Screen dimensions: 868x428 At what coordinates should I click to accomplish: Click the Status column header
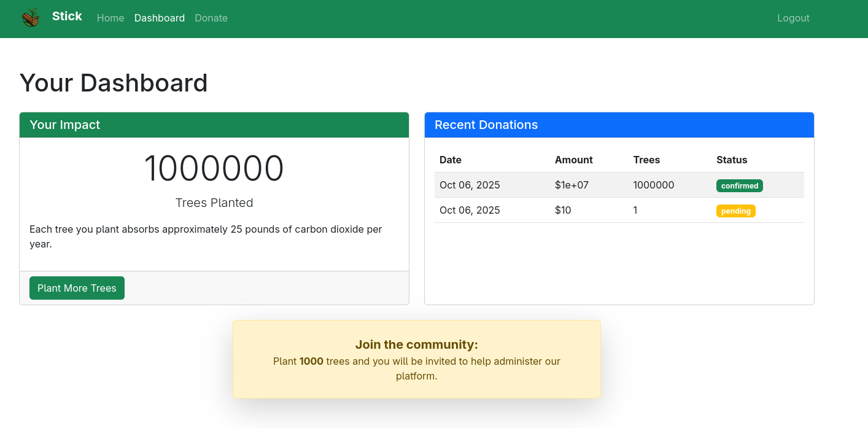(x=732, y=160)
